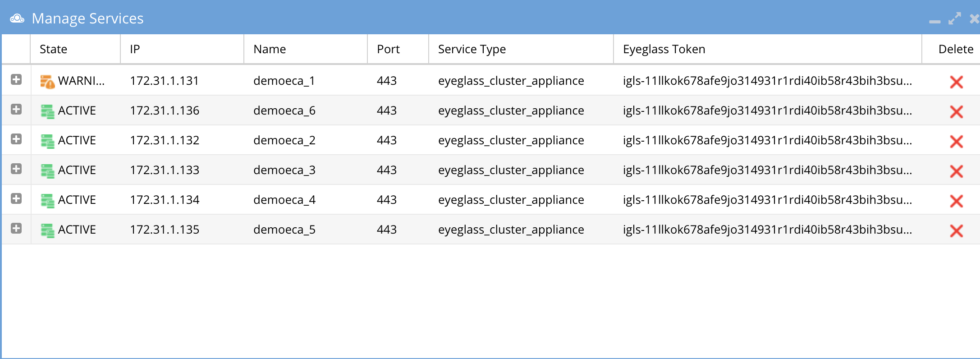Delete the demoeca_6 service
Screen dimensions: 980x359
[956, 111]
